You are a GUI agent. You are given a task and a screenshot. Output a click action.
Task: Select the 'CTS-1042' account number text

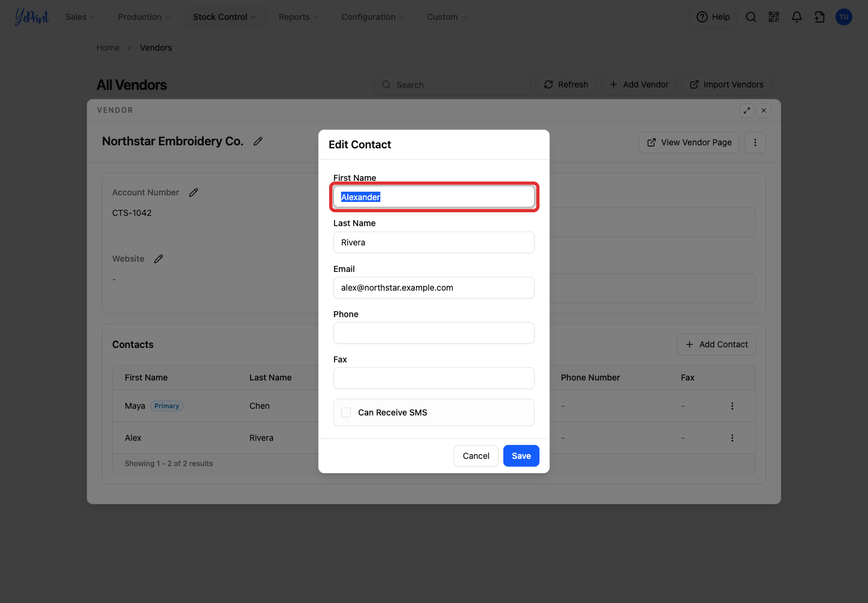pos(132,213)
